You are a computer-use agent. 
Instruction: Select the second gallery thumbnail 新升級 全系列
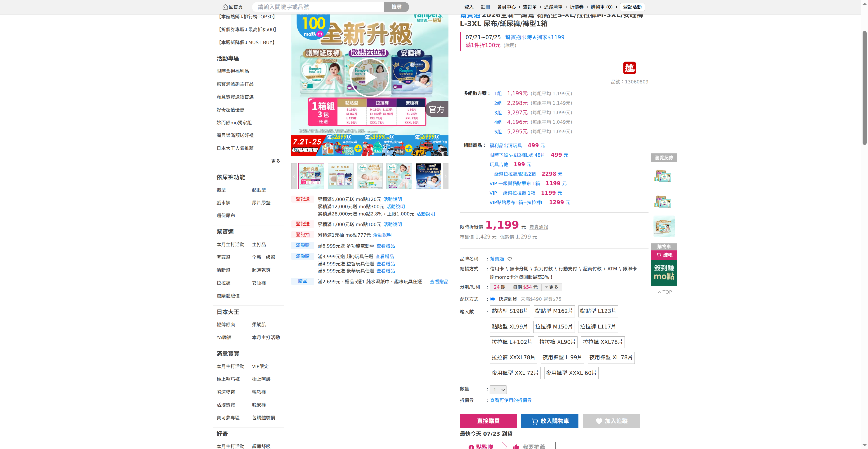[x=340, y=176]
